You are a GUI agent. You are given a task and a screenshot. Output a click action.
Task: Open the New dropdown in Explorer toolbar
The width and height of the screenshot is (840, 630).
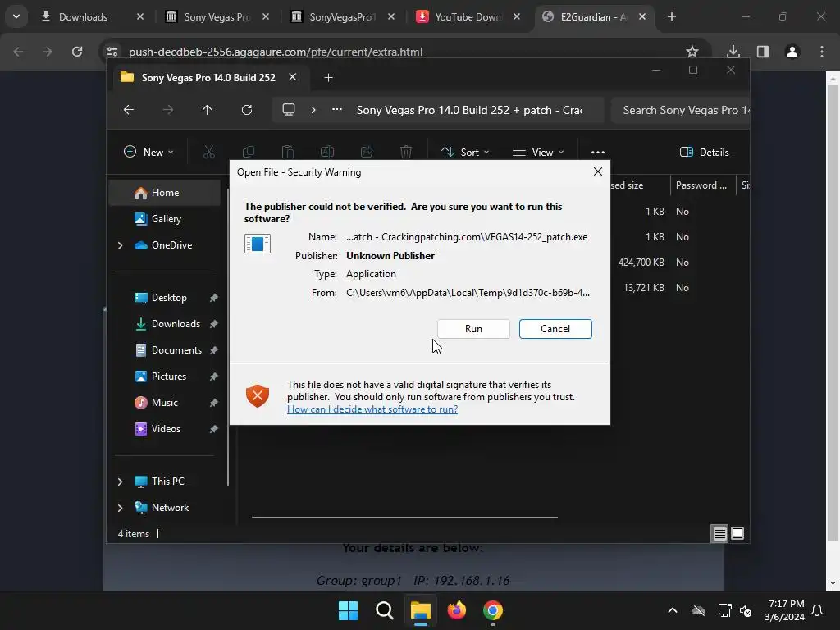pos(148,152)
